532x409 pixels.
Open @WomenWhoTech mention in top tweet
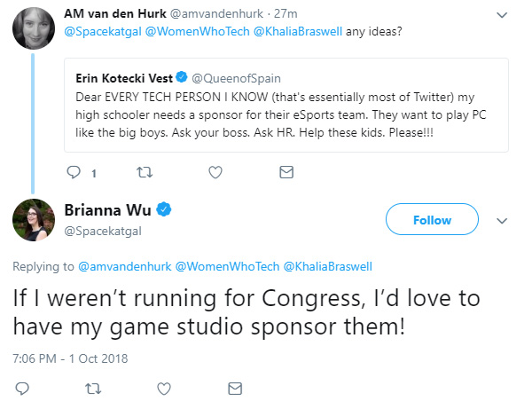[198, 32]
